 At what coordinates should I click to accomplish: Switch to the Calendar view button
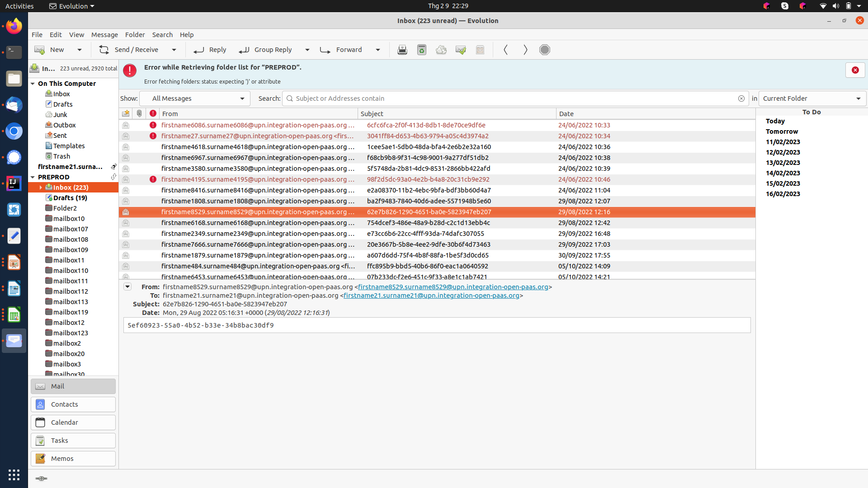(73, 422)
